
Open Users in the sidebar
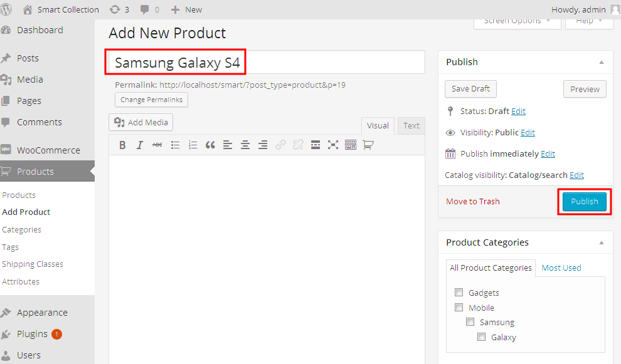point(28,355)
